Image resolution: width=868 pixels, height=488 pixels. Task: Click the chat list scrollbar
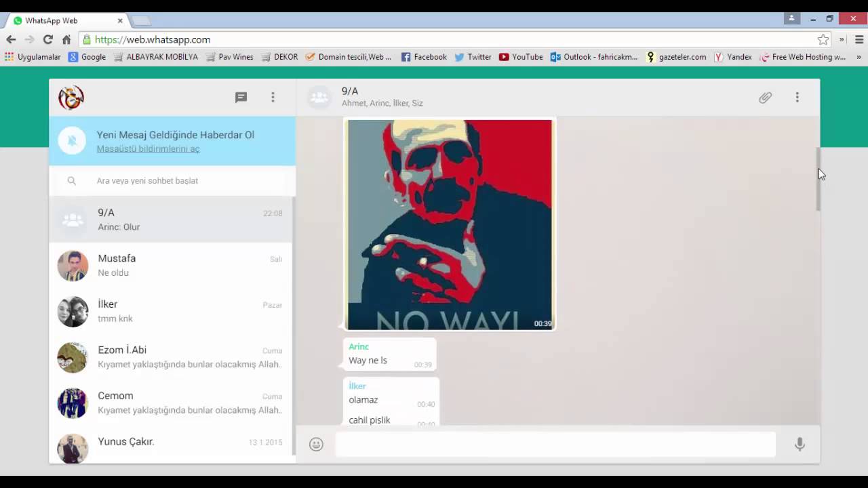294,325
